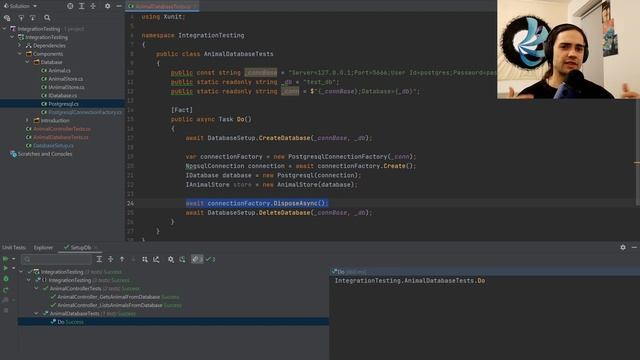Hide the unit tests tool window

(634, 247)
